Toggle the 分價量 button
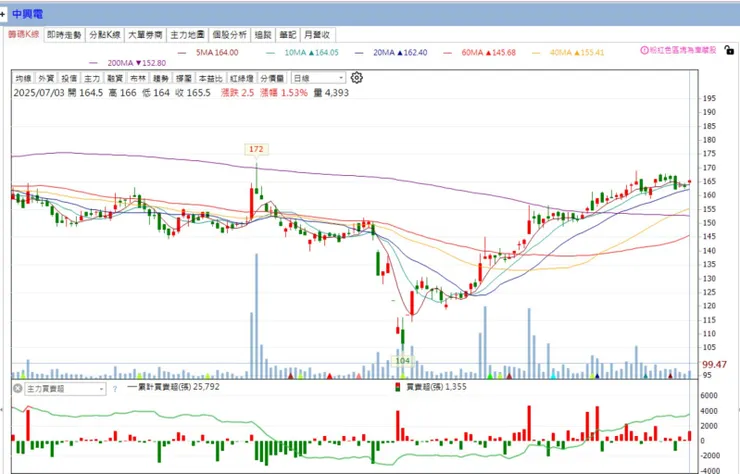 272,78
